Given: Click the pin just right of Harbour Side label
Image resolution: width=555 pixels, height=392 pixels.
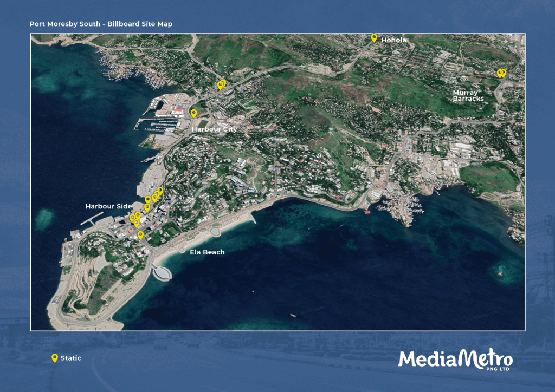Looking at the screenshot, I should pyautogui.click(x=147, y=207).
